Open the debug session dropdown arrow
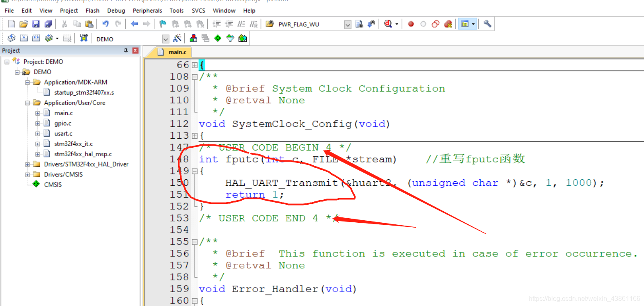This screenshot has width=644, height=306. click(x=397, y=24)
